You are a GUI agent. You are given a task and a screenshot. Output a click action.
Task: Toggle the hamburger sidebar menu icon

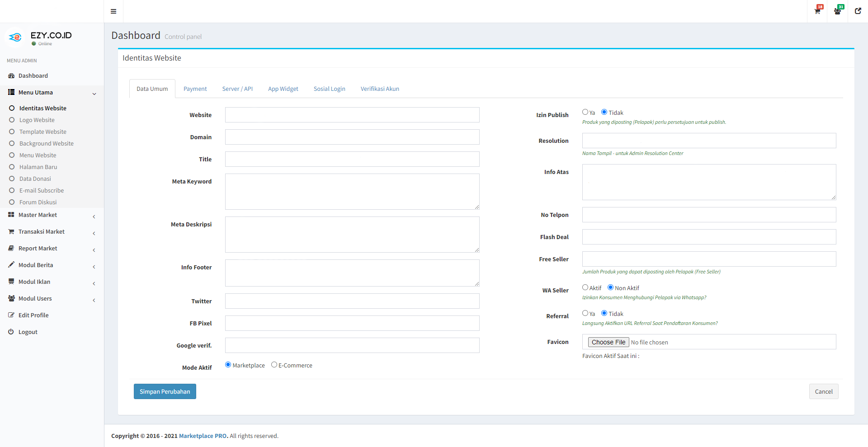click(x=113, y=11)
